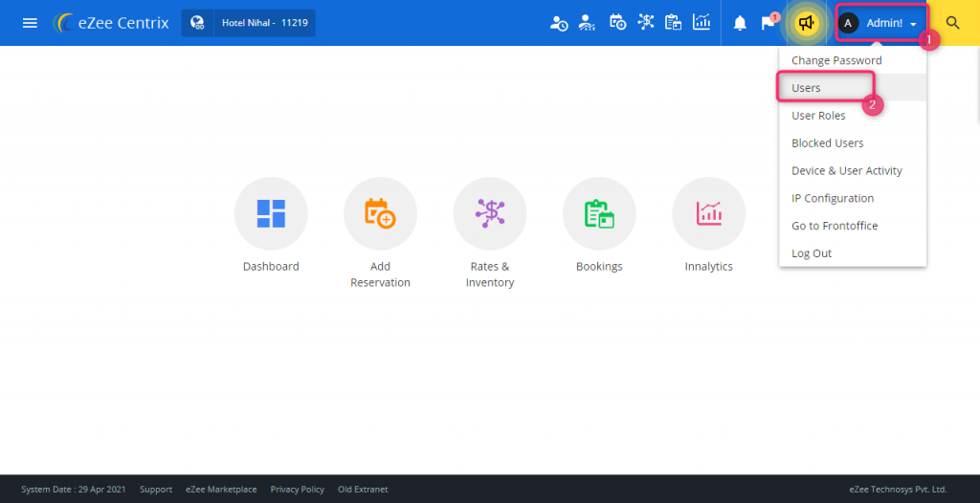Viewport: 980px width, 503px height.
Task: Open the flag alerts with badge
Action: point(769,22)
